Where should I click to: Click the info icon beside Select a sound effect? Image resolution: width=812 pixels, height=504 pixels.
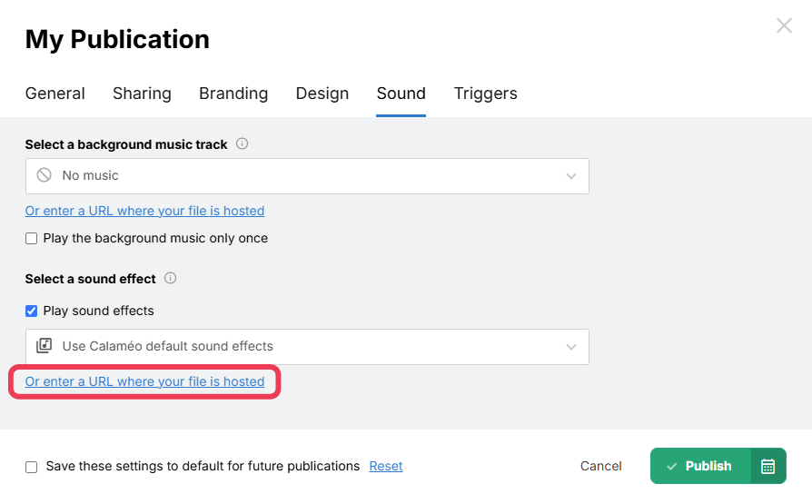171,278
